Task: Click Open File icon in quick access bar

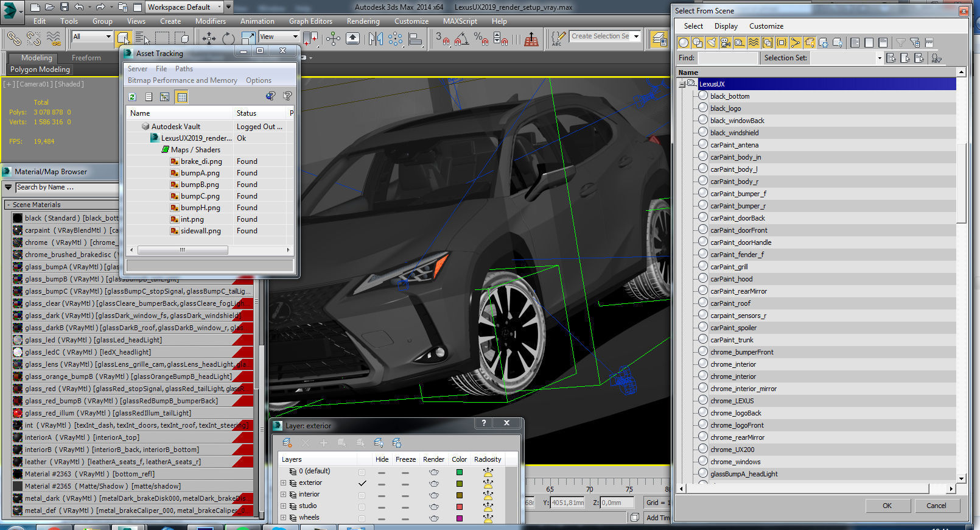Action: point(50,7)
